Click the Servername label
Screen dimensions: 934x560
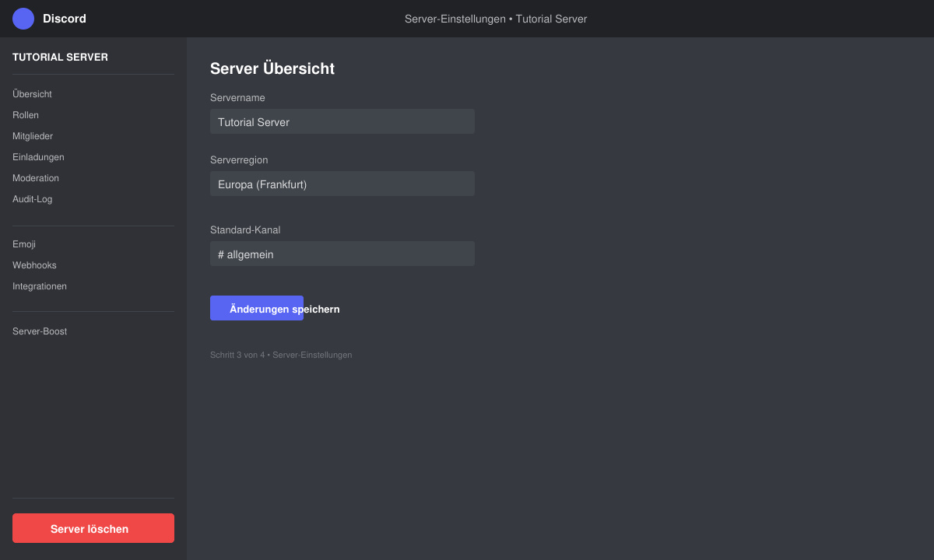[237, 98]
